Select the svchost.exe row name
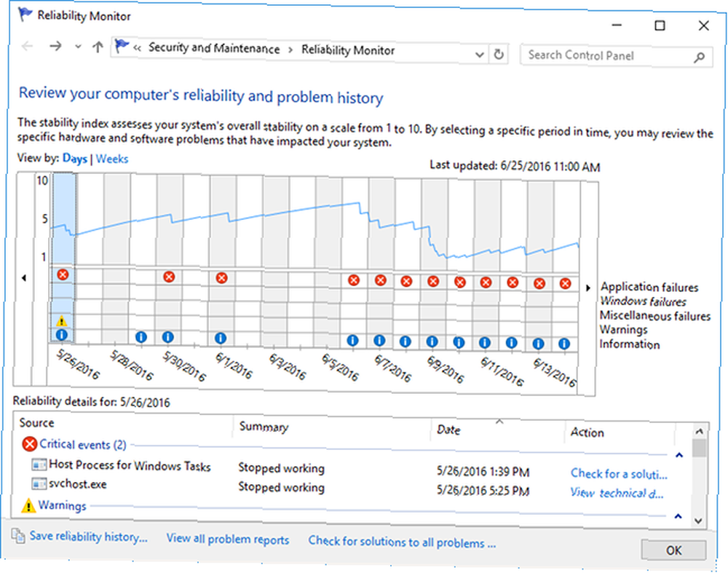 (x=78, y=484)
